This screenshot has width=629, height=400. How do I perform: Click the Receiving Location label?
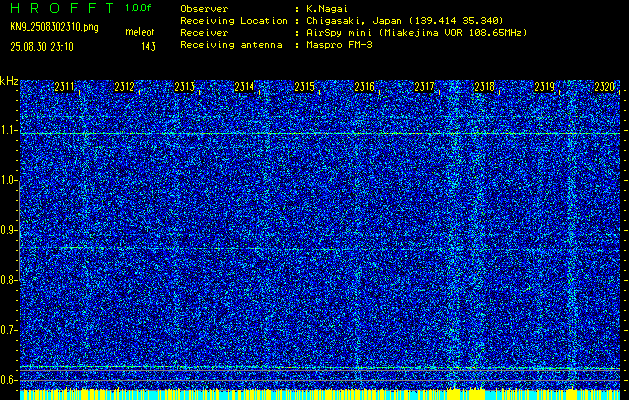[234, 20]
